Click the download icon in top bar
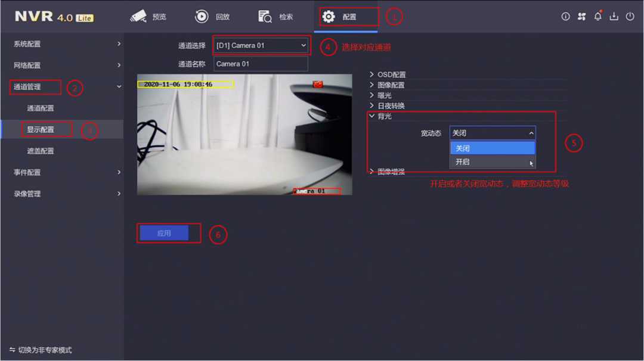644x361 pixels. point(614,17)
